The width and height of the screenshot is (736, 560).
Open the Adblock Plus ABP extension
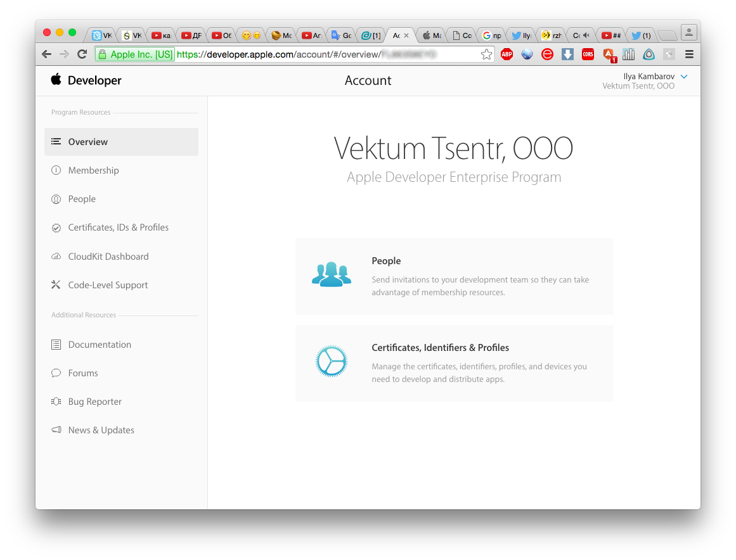[507, 54]
